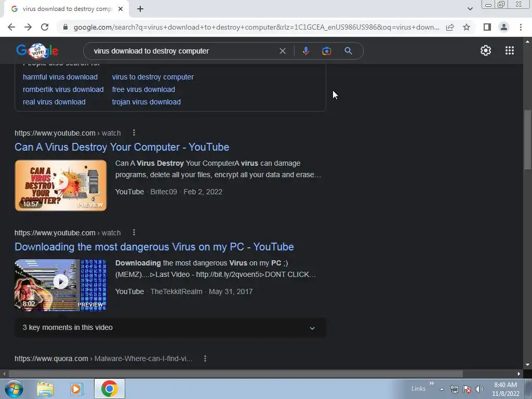Open the taskbar clock showing 8:40 AM
Viewport: 532px width, 399px height.
tap(506, 389)
